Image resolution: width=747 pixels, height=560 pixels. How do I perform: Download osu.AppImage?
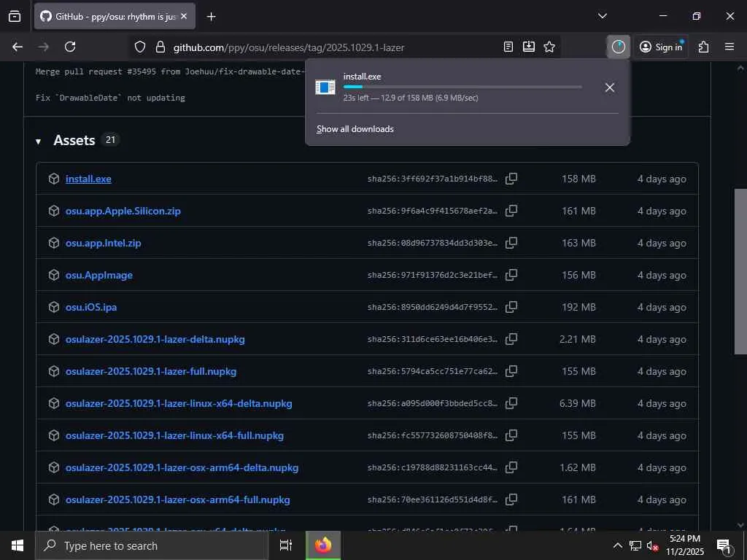99,275
